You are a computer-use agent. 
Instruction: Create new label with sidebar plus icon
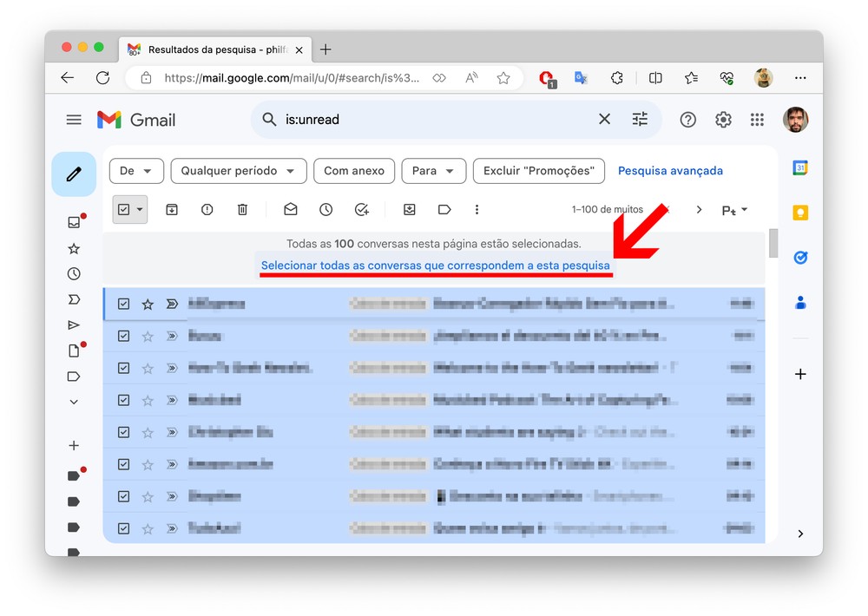tap(74, 446)
